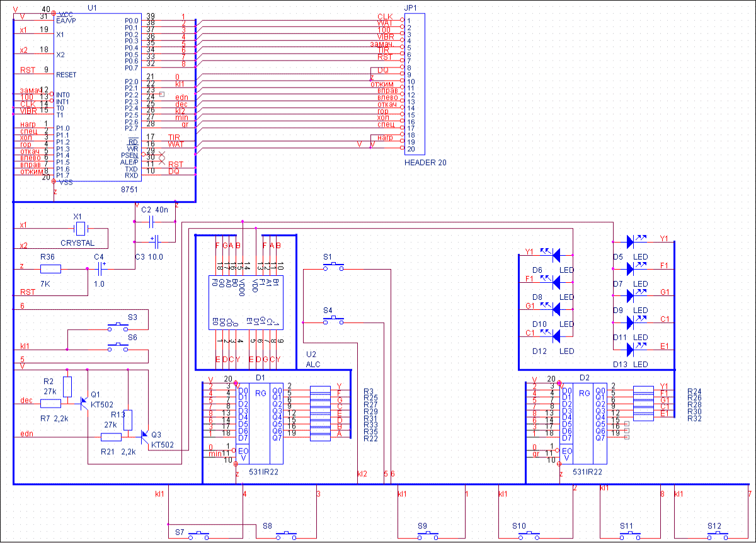The image size is (756, 543).
Task: Select the U2 ALC display component
Action: (246, 301)
